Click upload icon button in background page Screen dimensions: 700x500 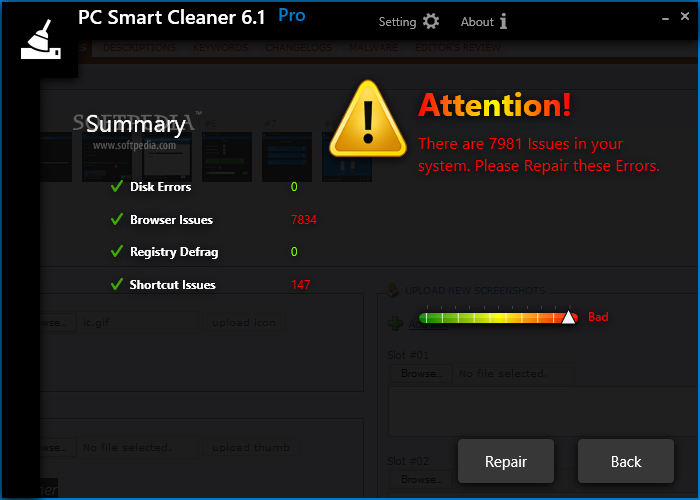click(244, 322)
